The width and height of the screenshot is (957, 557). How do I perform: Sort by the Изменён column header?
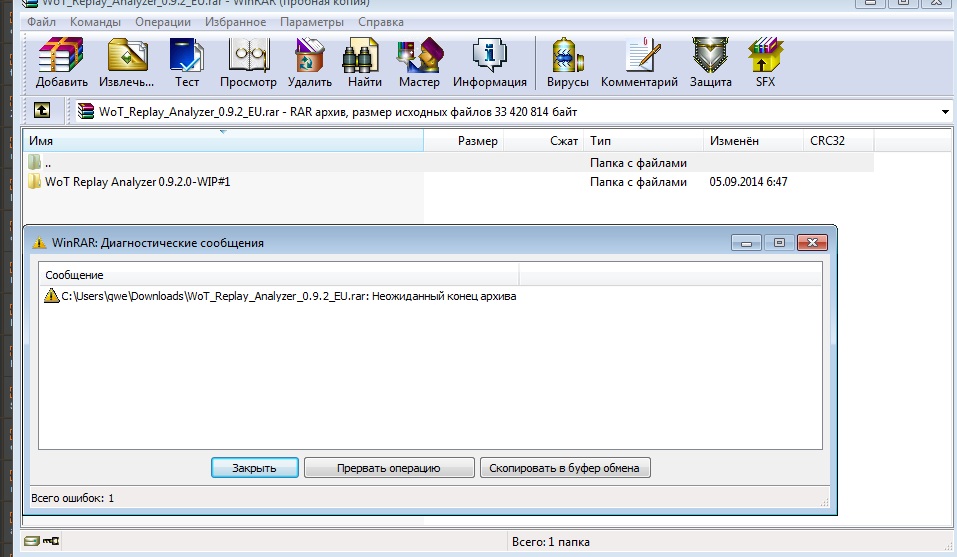(753, 140)
